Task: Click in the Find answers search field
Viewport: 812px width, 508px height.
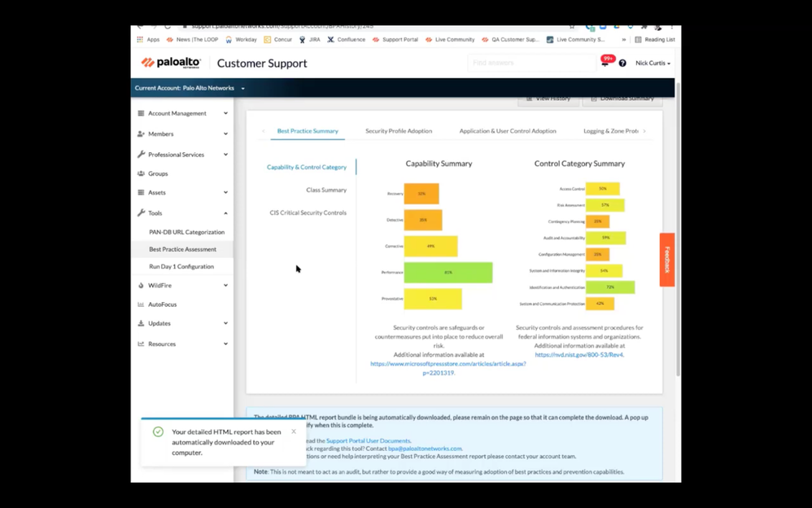Action: [x=531, y=63]
